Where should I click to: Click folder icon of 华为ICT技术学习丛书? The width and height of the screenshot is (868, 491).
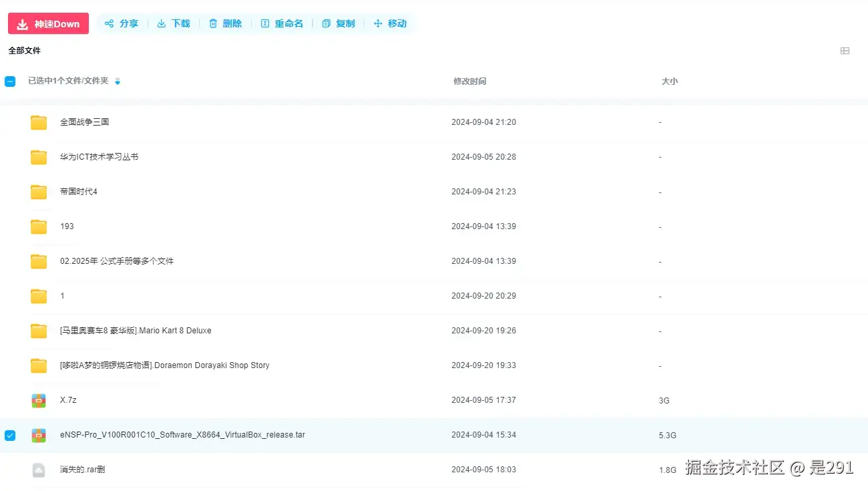tap(39, 157)
